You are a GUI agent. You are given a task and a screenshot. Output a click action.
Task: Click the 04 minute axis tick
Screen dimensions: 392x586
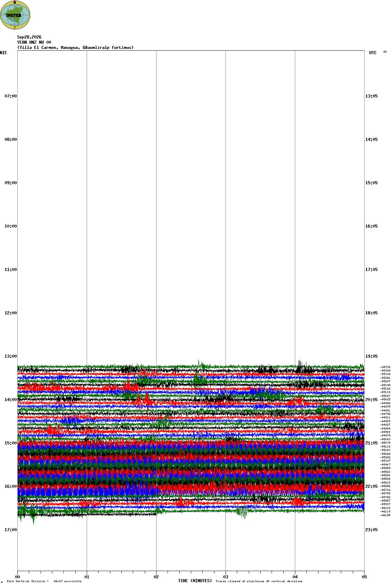[295, 577]
